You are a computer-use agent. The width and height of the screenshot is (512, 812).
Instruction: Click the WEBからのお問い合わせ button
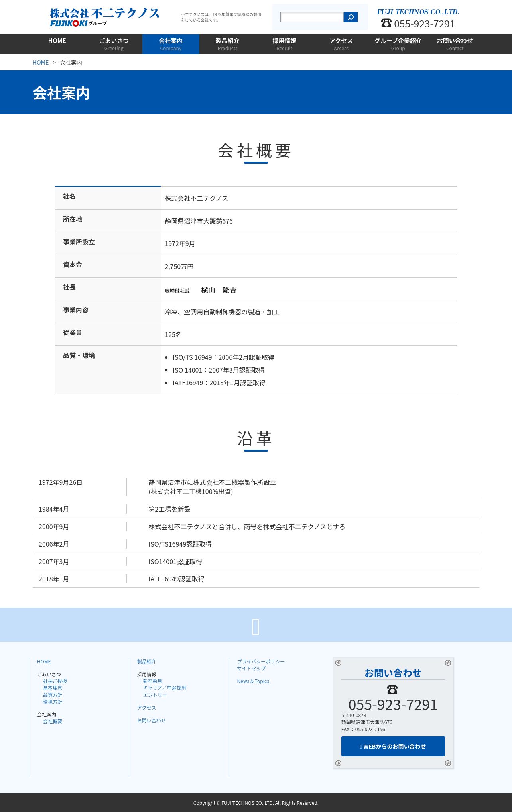tap(393, 746)
